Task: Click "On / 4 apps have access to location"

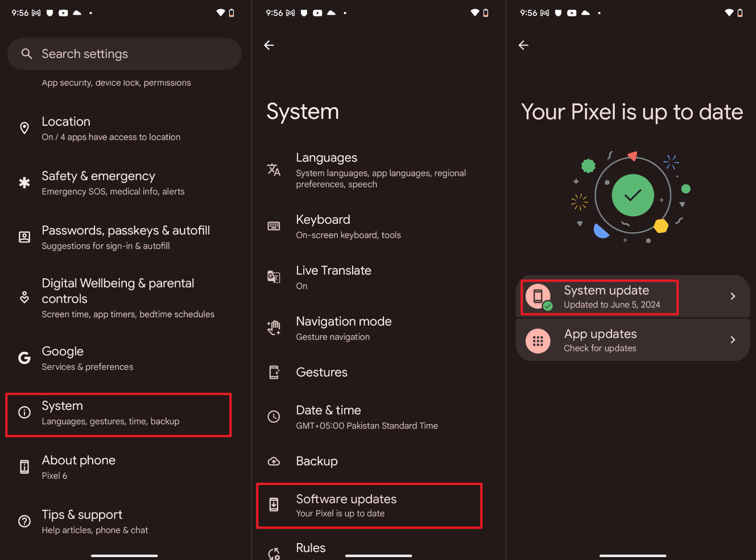Action: [111, 137]
